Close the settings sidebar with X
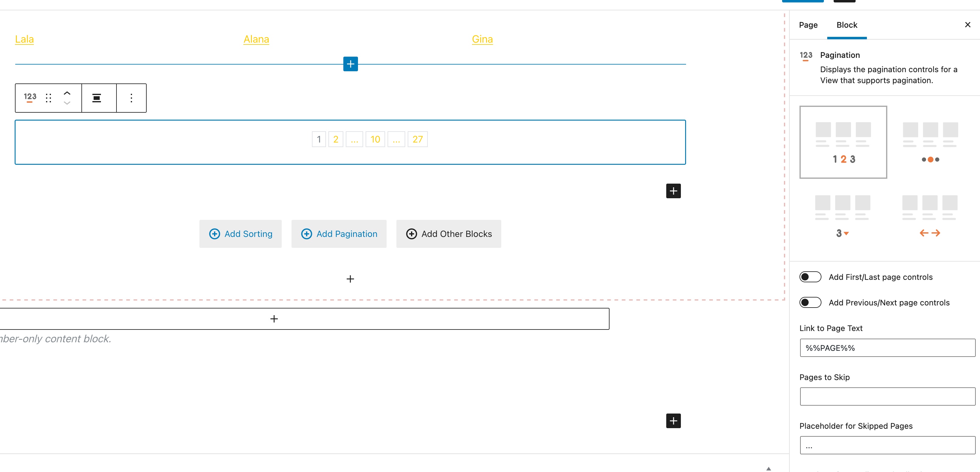Image resolution: width=980 pixels, height=472 pixels. pos(967,25)
